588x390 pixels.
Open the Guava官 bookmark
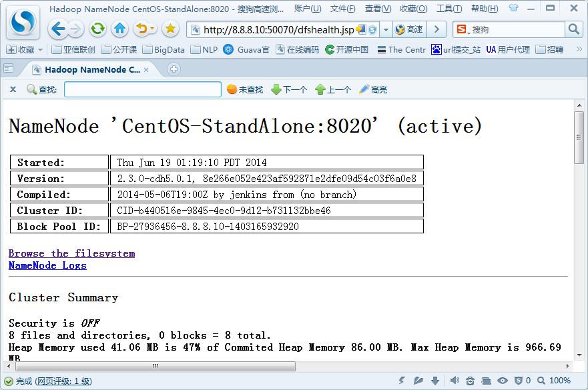point(246,49)
